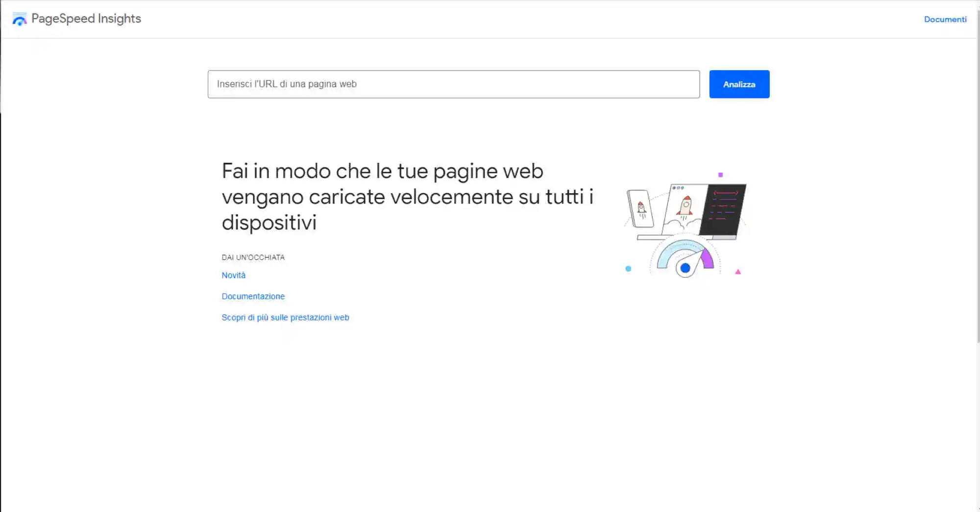Click the small purple square decoration

point(720,175)
